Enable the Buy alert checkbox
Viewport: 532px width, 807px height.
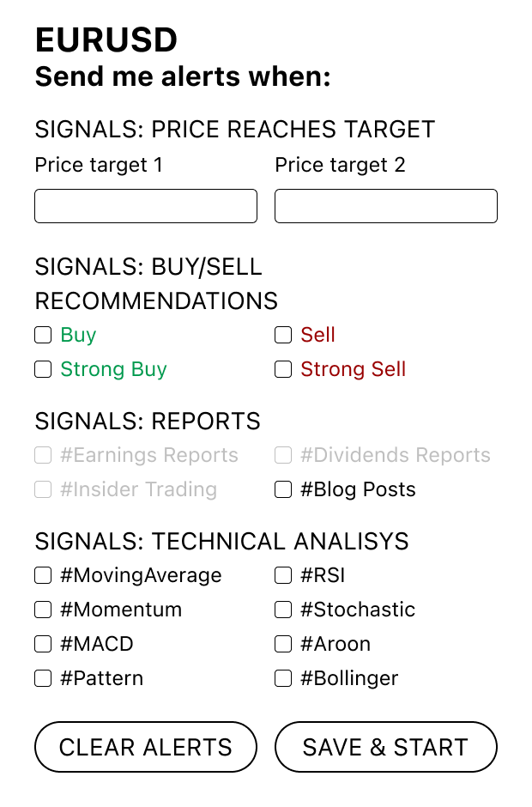[x=43, y=335]
